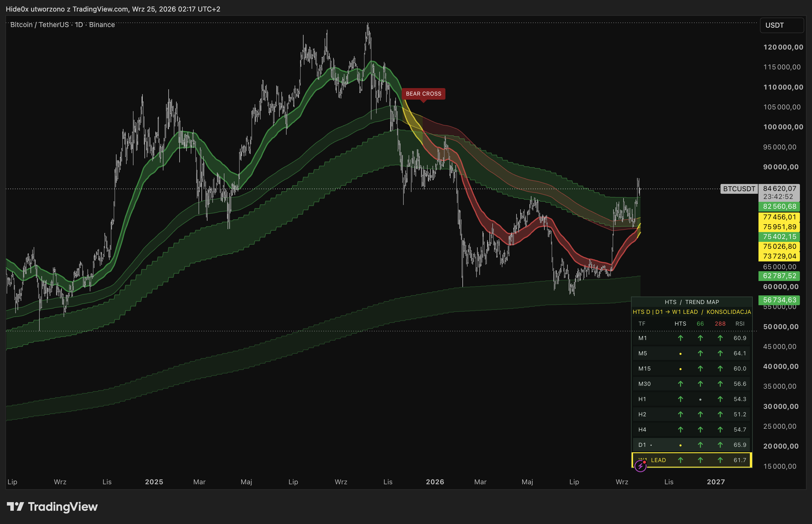This screenshot has height=524, width=812.
Task: Click the Hide0x TradingView.com header caption
Action: coord(113,9)
